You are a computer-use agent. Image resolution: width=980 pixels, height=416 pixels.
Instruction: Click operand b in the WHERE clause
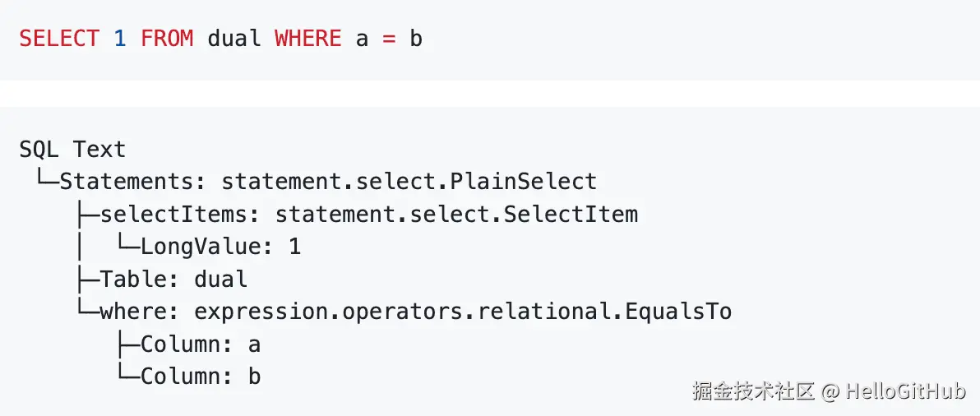click(416, 39)
